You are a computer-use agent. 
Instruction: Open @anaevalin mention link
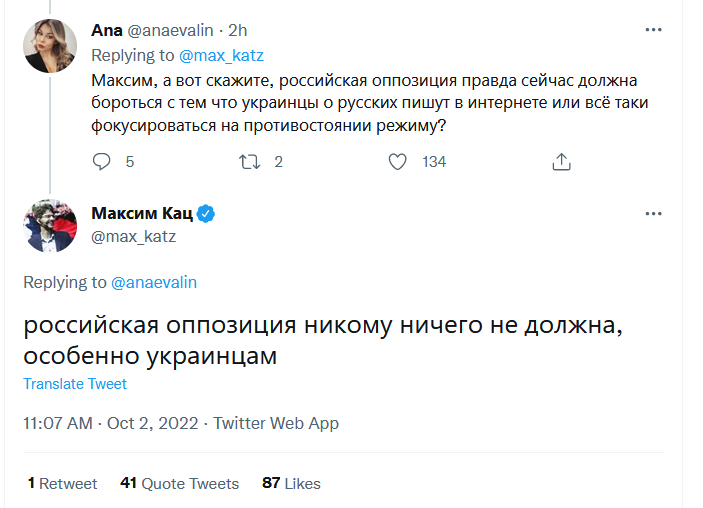(x=155, y=282)
